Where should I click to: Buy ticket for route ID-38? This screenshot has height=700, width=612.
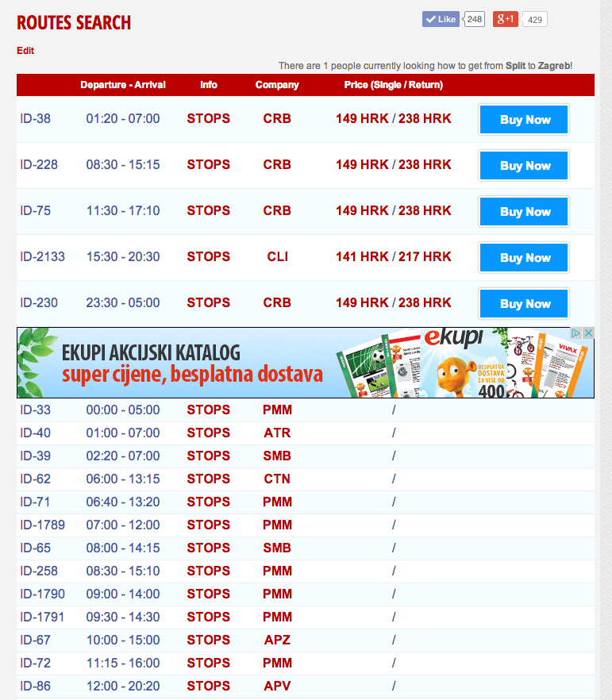(x=524, y=120)
